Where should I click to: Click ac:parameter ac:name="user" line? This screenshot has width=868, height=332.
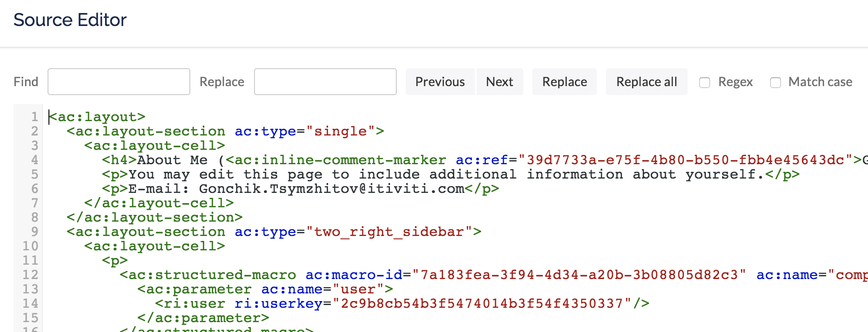(265, 289)
